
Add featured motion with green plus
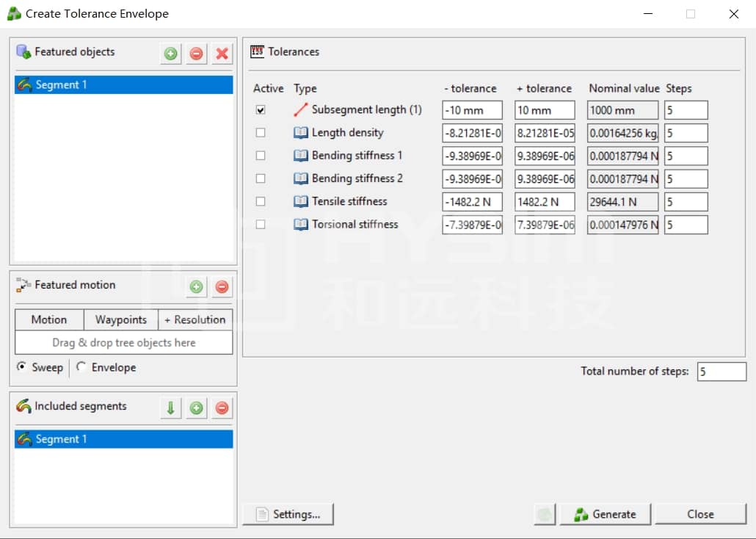pos(196,286)
